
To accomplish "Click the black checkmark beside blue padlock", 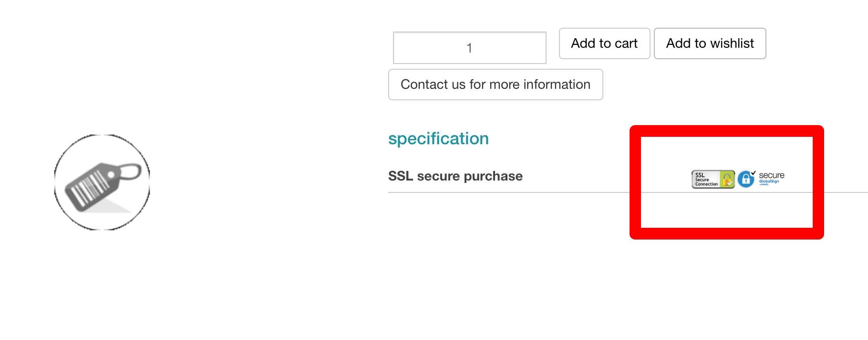I will 754,173.
